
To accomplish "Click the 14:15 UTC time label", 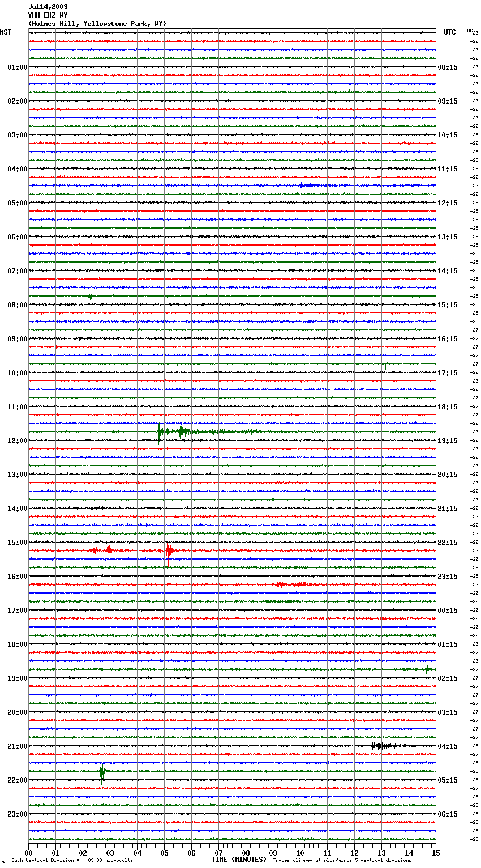I will 448,271.
